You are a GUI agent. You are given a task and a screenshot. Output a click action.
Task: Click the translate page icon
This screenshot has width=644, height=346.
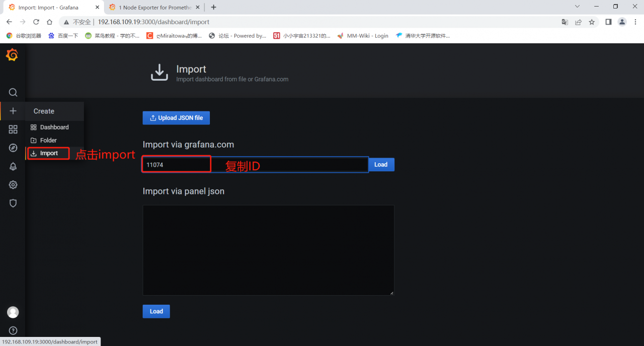click(565, 22)
